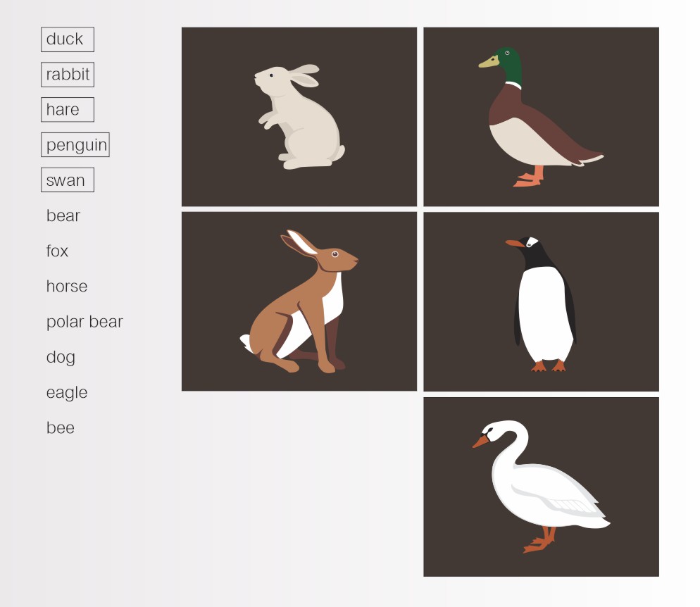
Task: Click the hare's long upright ear
Action: [x=299, y=242]
